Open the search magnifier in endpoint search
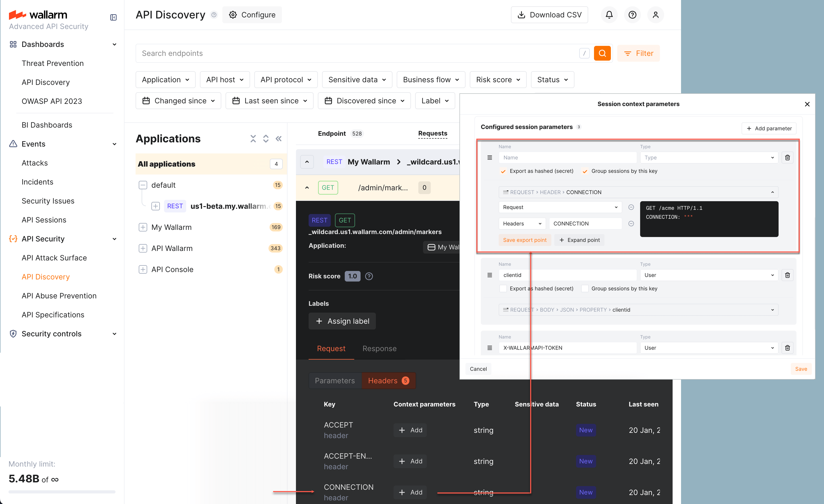The width and height of the screenshot is (824, 504). pos(602,53)
